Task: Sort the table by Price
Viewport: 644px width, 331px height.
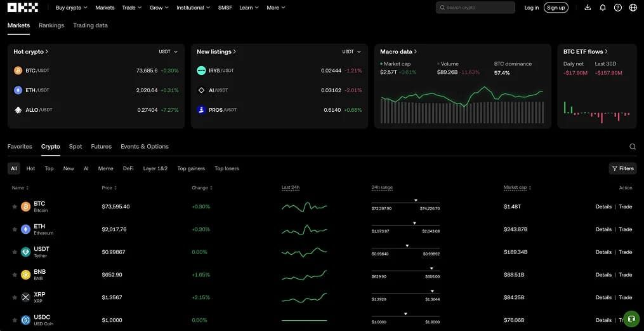Action: pyautogui.click(x=109, y=188)
